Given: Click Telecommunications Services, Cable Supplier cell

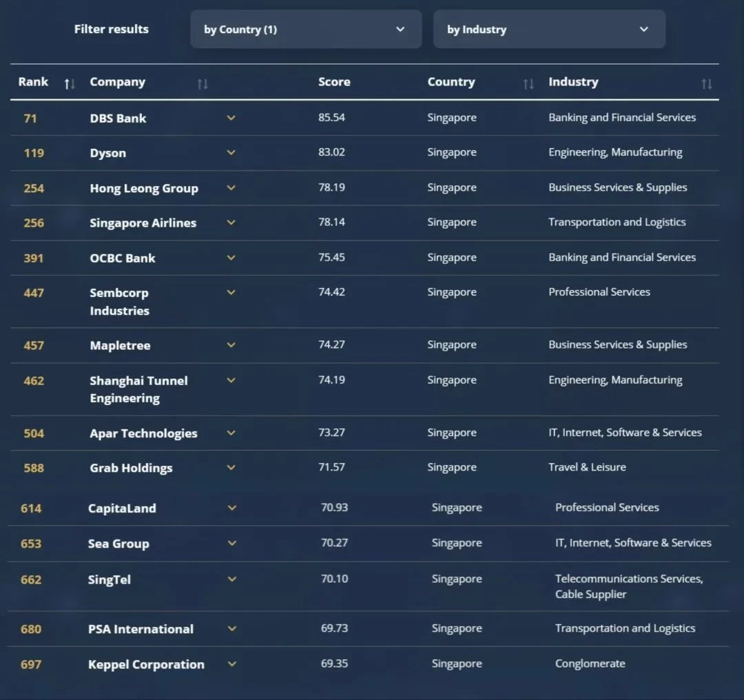Looking at the screenshot, I should (x=629, y=586).
